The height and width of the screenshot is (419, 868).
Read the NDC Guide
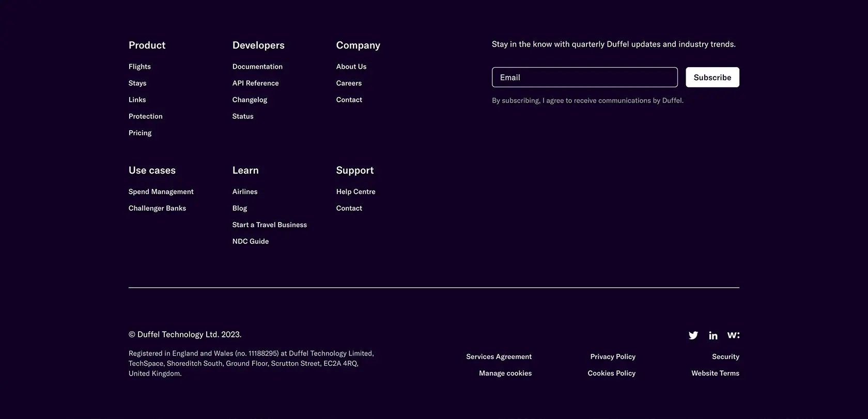tap(251, 241)
